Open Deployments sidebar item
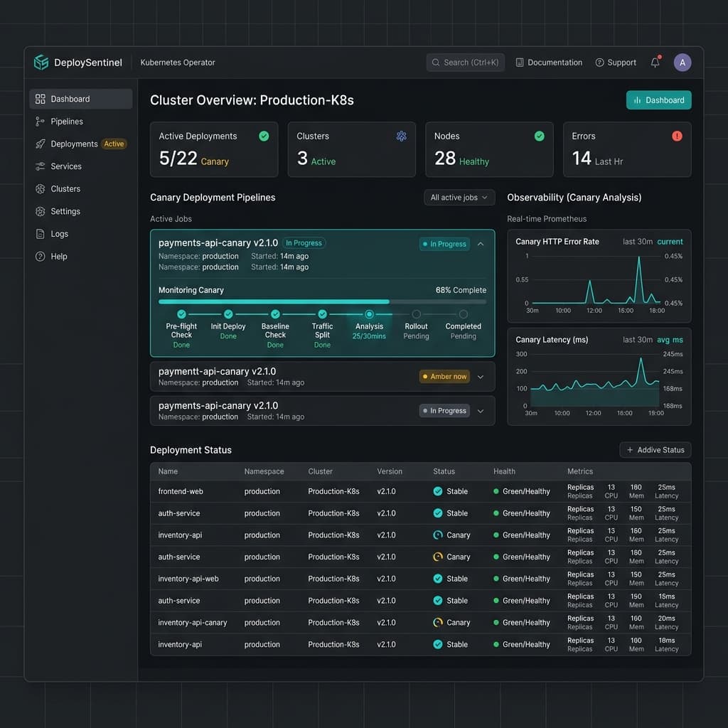Screen dimensions: 728x728 pyautogui.click(x=81, y=144)
